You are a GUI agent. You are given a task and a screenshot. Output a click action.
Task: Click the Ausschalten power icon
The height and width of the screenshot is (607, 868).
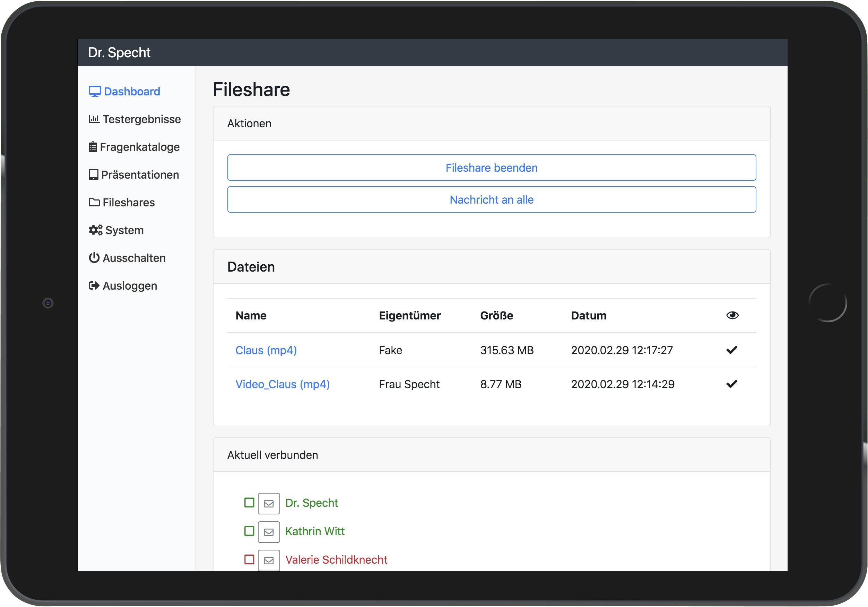94,258
